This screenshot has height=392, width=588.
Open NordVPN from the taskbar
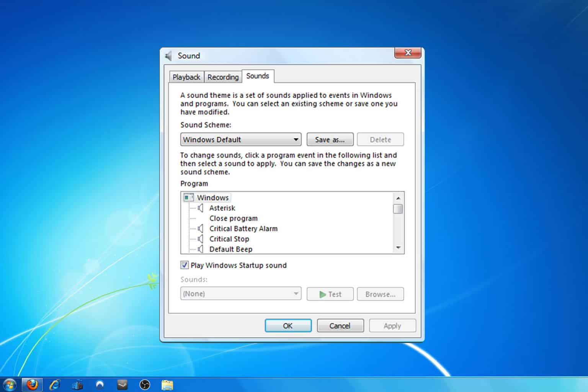tap(100, 384)
